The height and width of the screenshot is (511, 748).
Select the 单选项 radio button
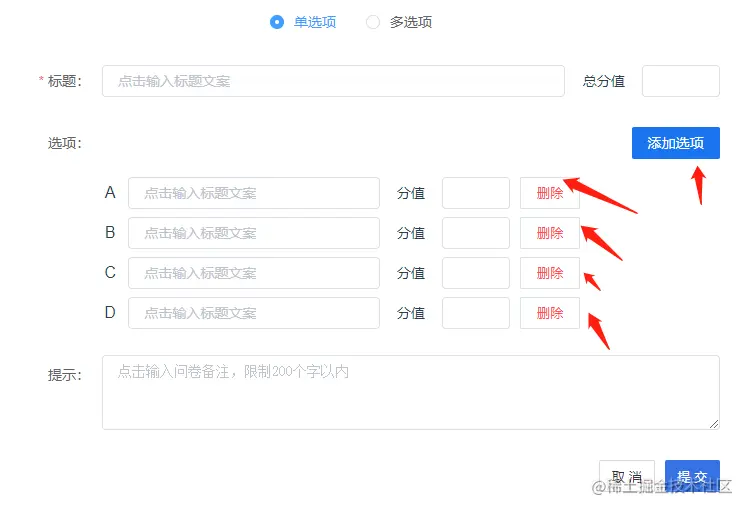(x=277, y=22)
